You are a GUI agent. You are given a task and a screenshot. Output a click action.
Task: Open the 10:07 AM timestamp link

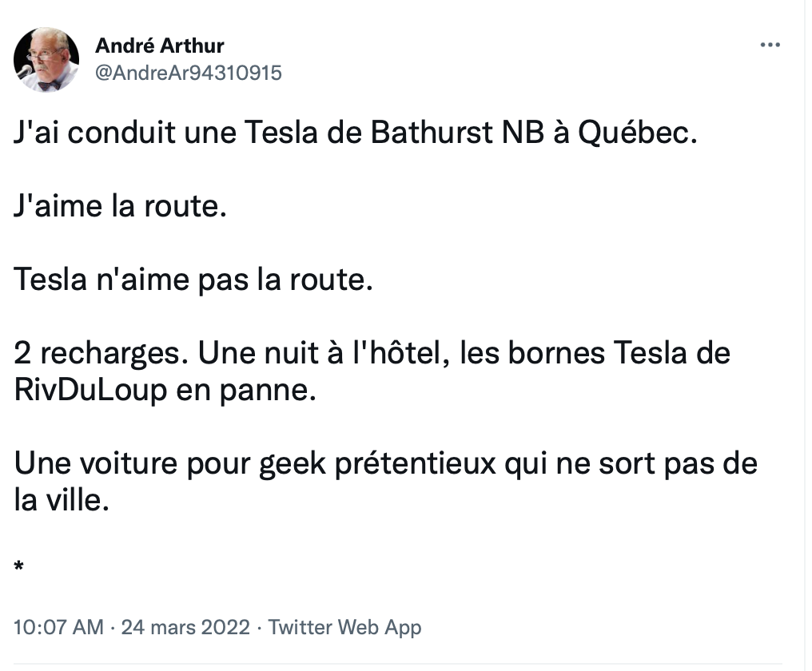click(58, 627)
